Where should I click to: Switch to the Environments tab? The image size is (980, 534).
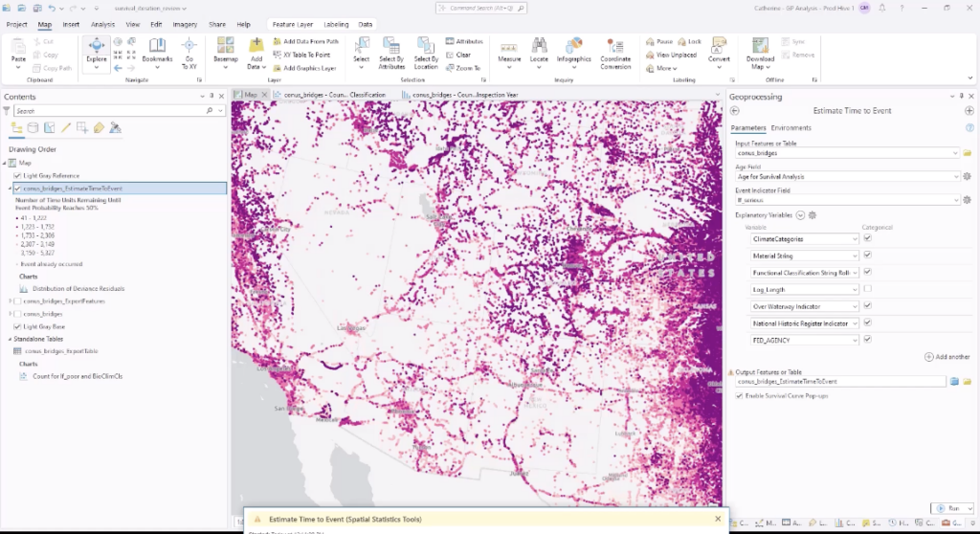point(791,127)
